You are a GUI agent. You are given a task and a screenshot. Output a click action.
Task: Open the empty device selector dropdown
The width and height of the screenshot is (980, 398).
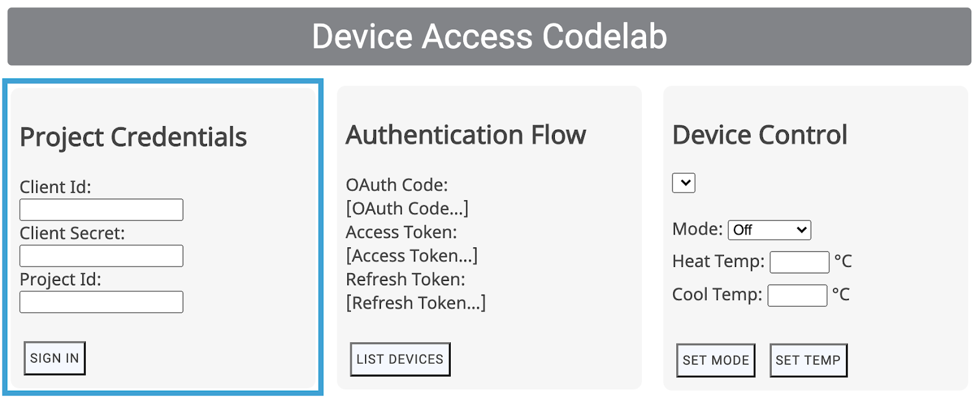pyautogui.click(x=684, y=182)
